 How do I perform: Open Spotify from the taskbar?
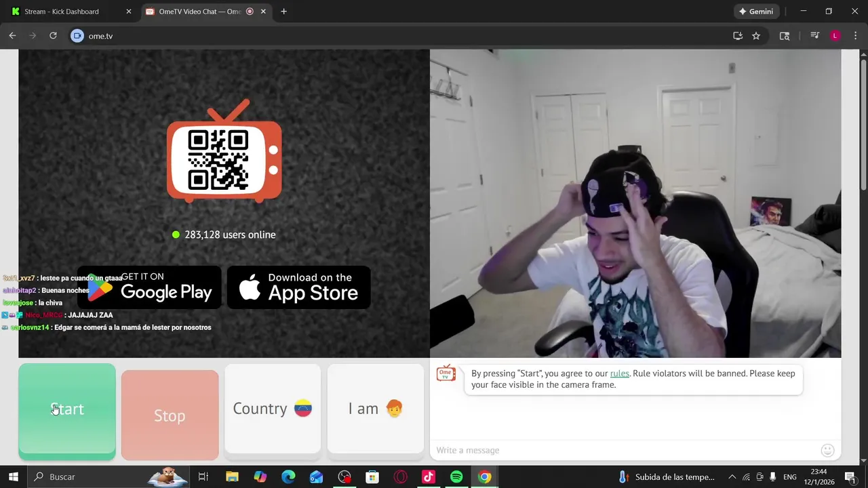[456, 477]
